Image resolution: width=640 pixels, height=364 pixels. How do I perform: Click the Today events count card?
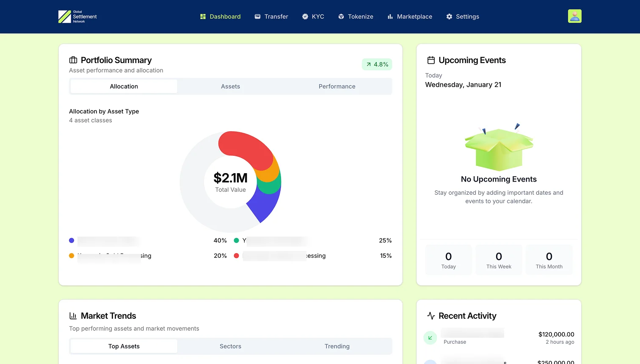(x=449, y=260)
